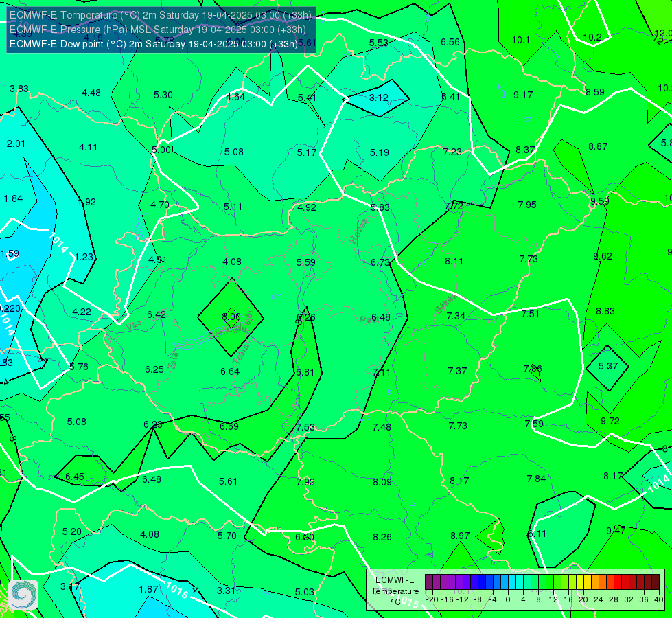Click the 3.83 grid value
The height and width of the screenshot is (618, 672).
pyautogui.click(x=19, y=89)
